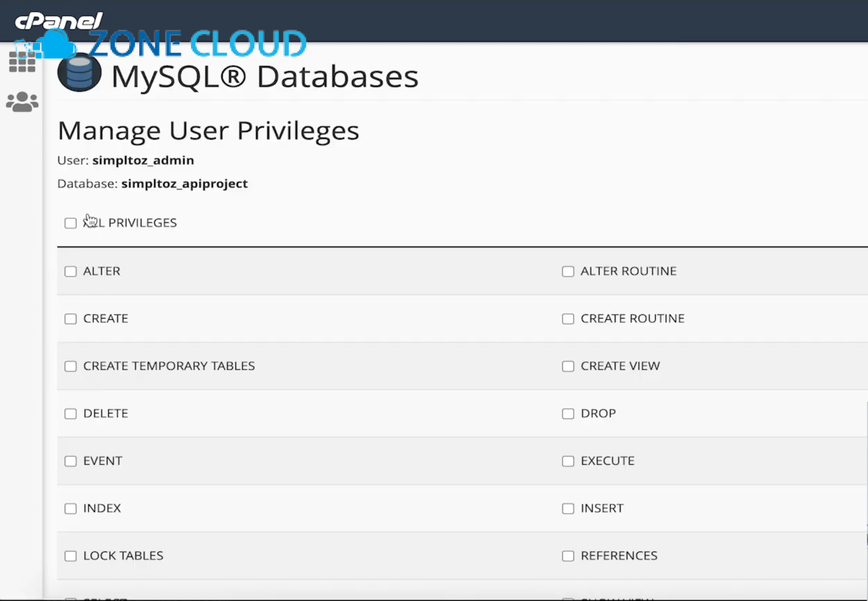The height and width of the screenshot is (601, 868).
Task: Check the CREATE privilege box
Action: 70,319
